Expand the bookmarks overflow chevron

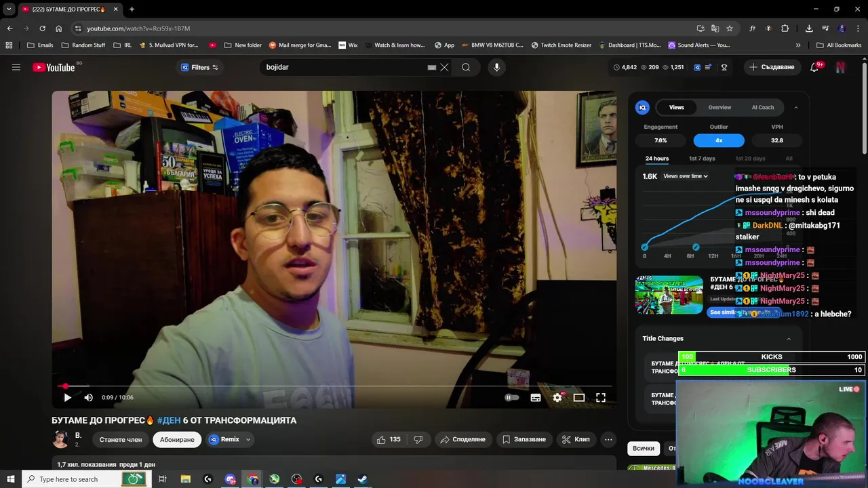point(798,45)
